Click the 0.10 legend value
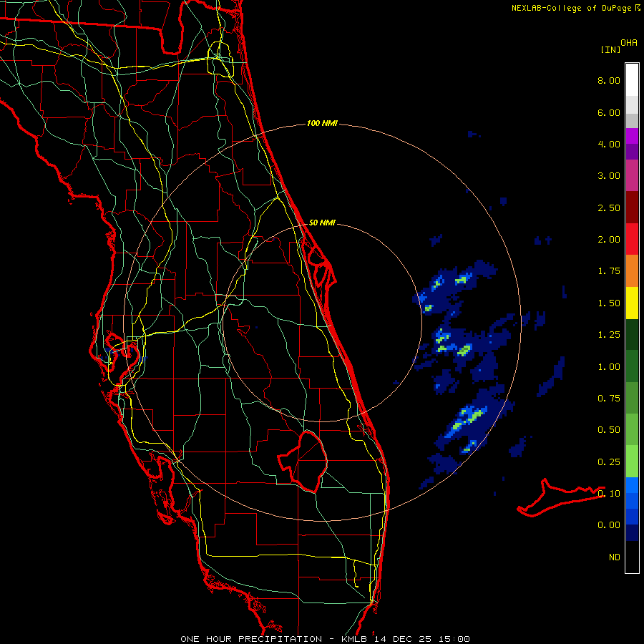644x644 pixels. click(609, 494)
